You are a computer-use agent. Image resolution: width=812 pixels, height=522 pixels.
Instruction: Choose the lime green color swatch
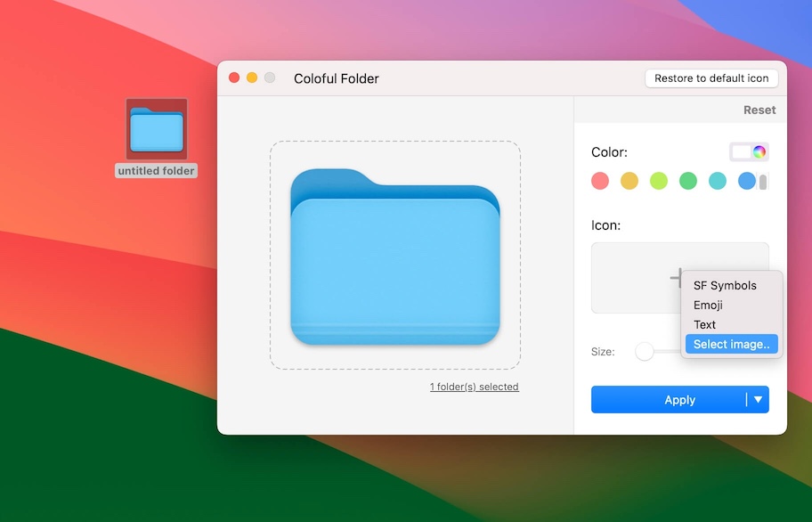659,181
